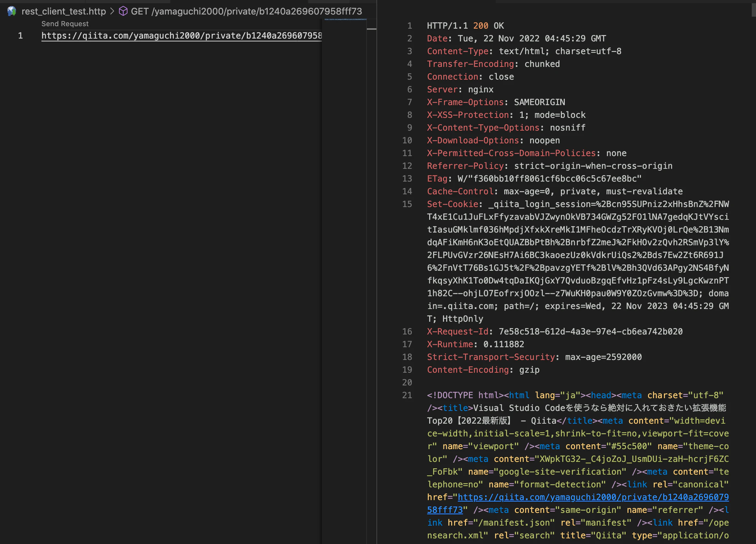Select line number 1 in the request editor

[x=21, y=36]
